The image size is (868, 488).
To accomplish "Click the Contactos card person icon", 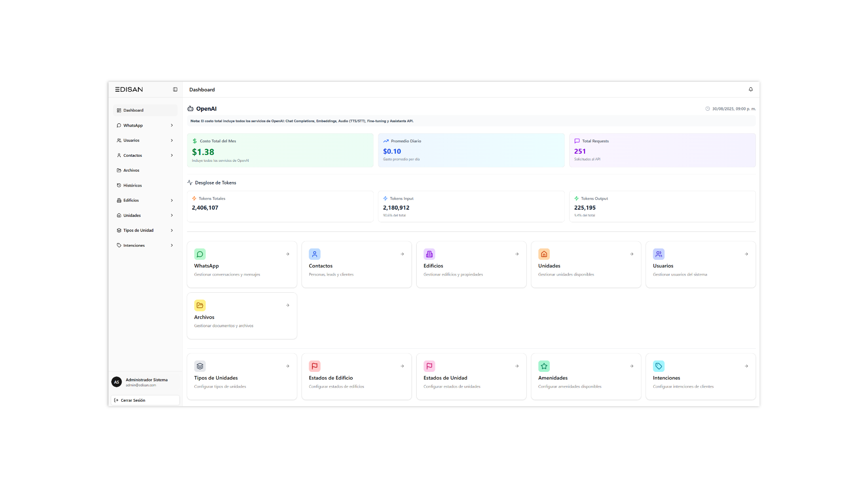I will [315, 254].
